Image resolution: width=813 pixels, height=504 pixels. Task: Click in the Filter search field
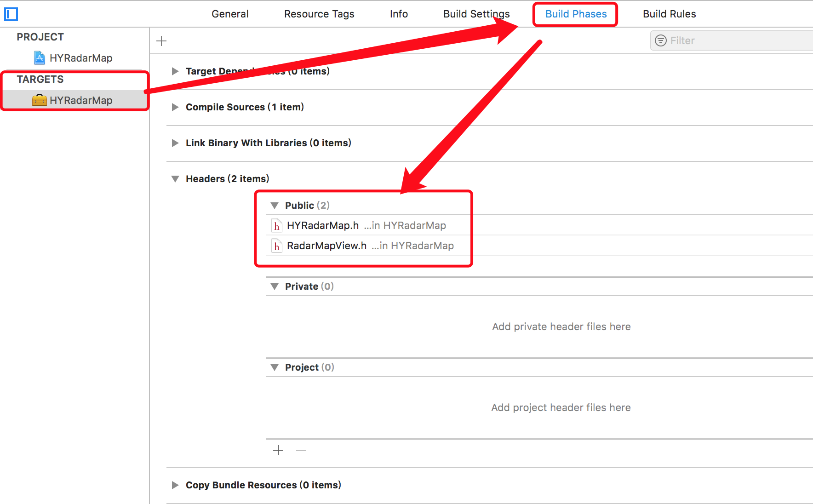click(x=732, y=40)
